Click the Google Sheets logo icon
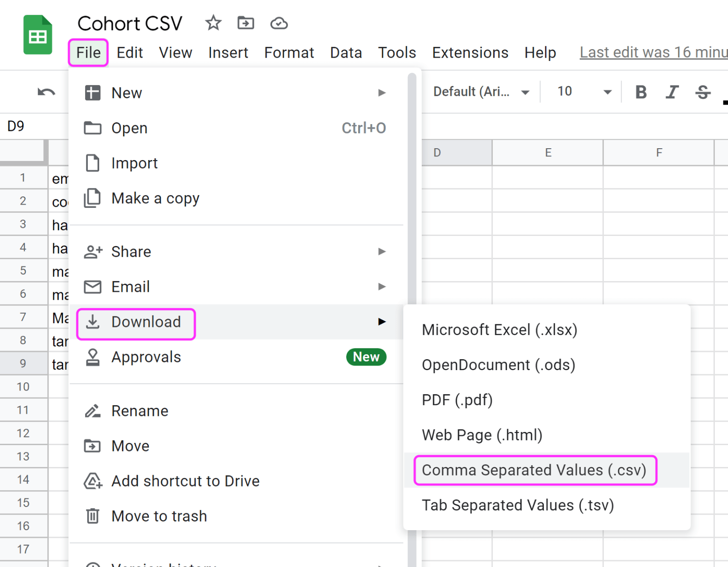Image resolution: width=728 pixels, height=567 pixels. [38, 34]
